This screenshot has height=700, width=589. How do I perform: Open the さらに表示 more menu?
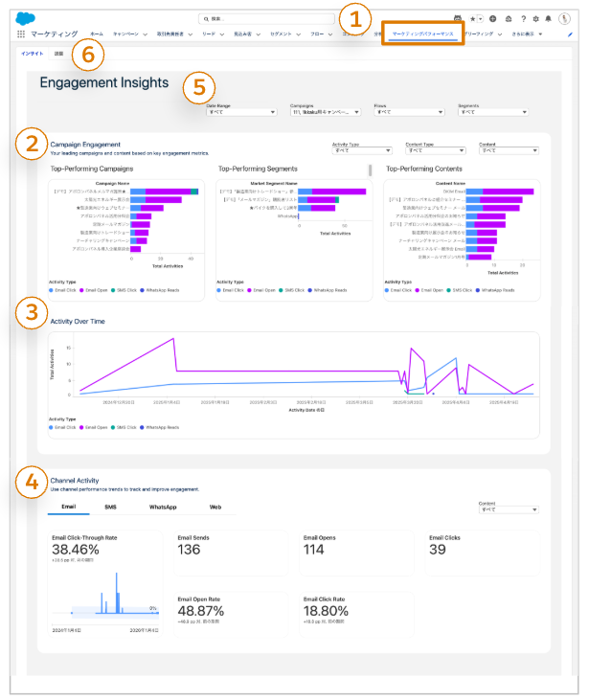[x=527, y=34]
